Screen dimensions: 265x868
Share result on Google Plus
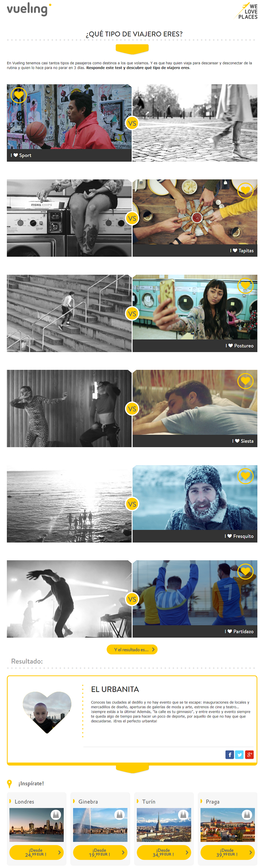(249, 755)
